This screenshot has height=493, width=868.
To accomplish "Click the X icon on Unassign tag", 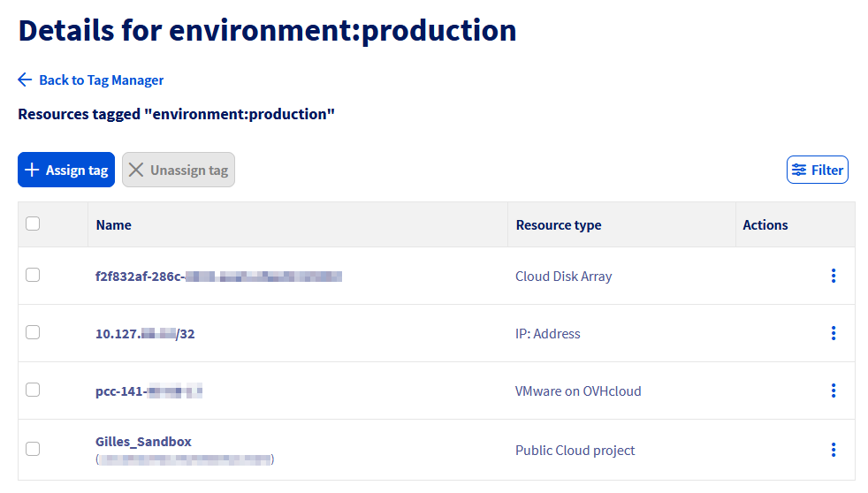I will [136, 170].
